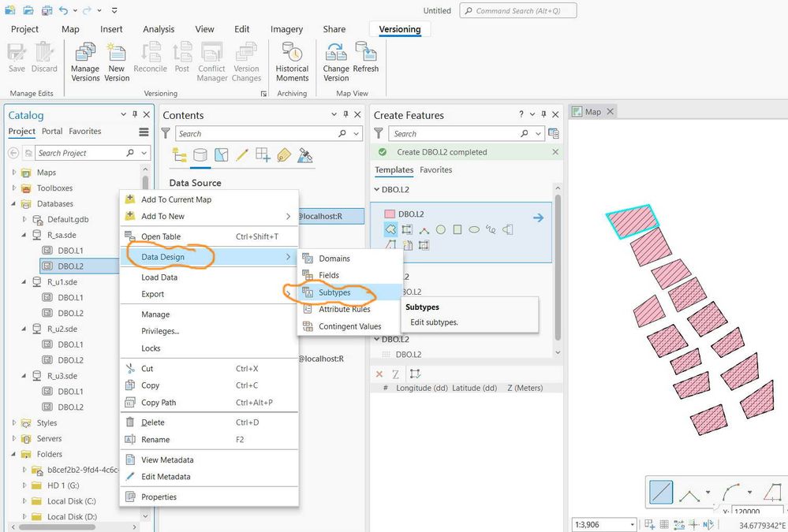This screenshot has height=532, width=788.
Task: Open the Conflict Manager
Action: (x=211, y=62)
